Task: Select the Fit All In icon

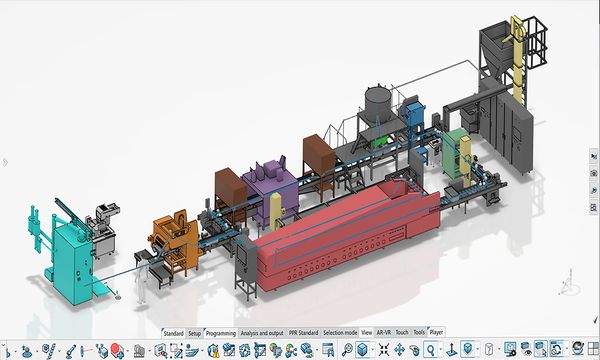Action: click(384, 349)
